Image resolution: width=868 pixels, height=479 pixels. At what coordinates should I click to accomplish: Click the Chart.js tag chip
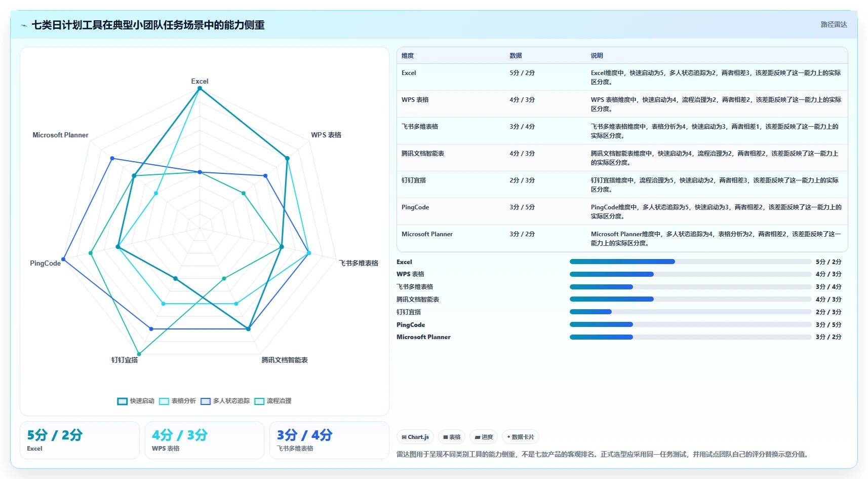(415, 437)
